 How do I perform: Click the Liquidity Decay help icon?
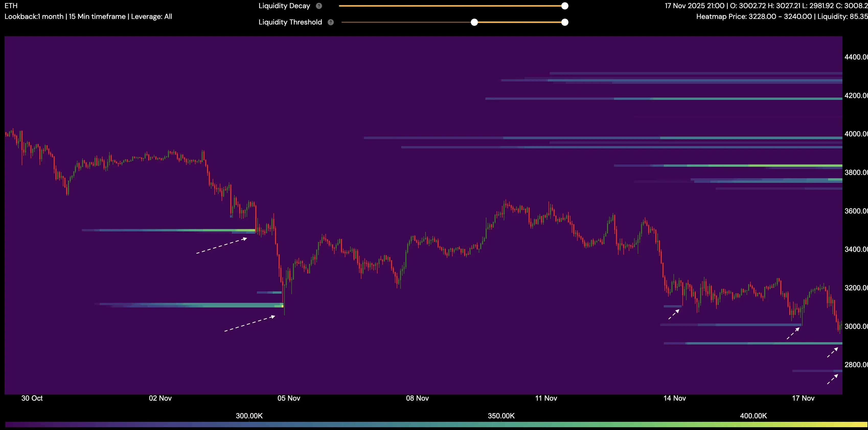319,6
